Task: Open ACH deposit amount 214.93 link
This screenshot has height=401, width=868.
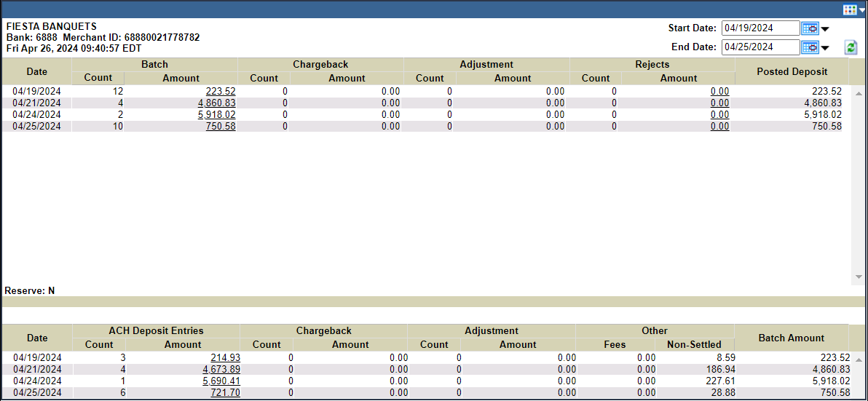Action: coord(225,358)
